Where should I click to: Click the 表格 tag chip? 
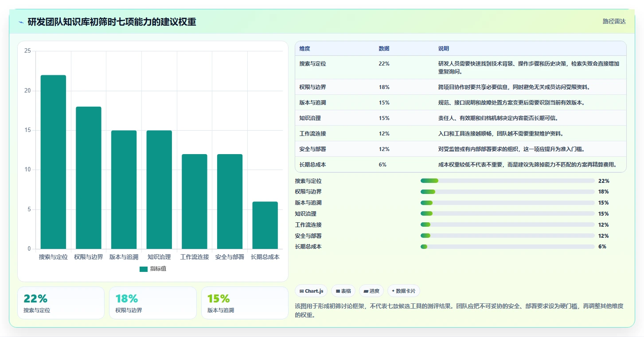click(343, 291)
